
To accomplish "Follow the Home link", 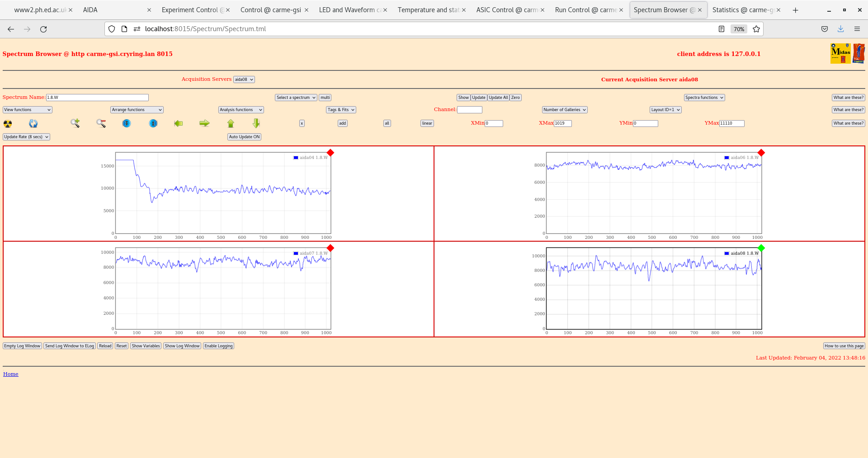I will (x=11, y=374).
